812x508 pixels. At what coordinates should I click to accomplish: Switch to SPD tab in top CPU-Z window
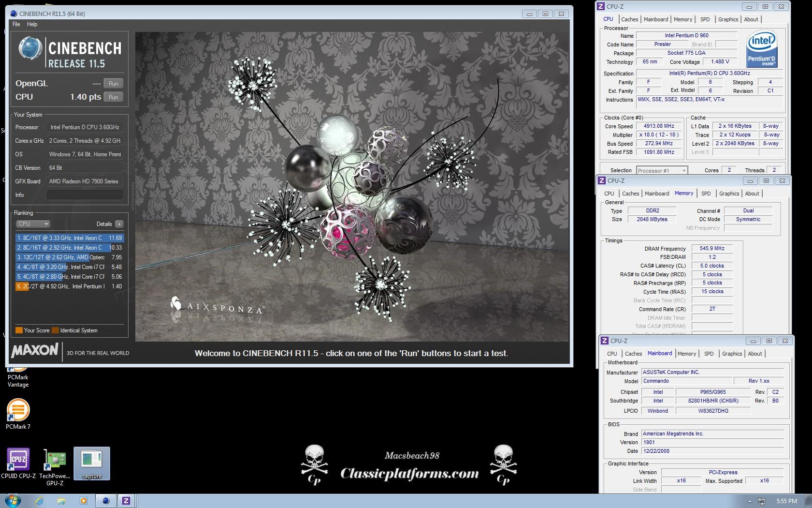(705, 19)
